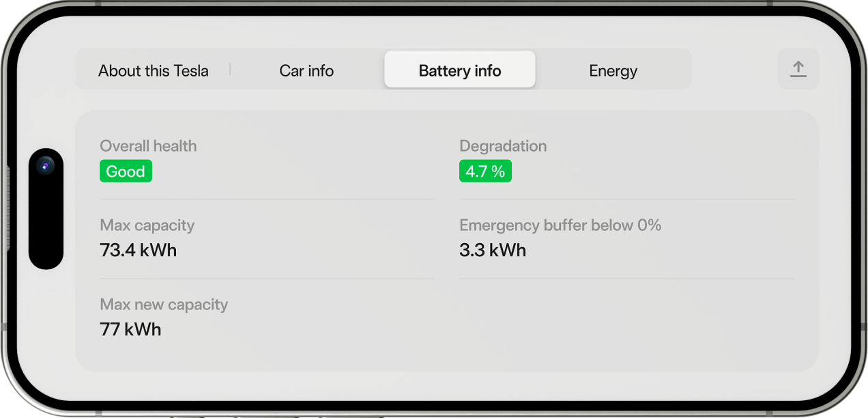Switch to the Car info tab
868x418 pixels.
tap(306, 70)
